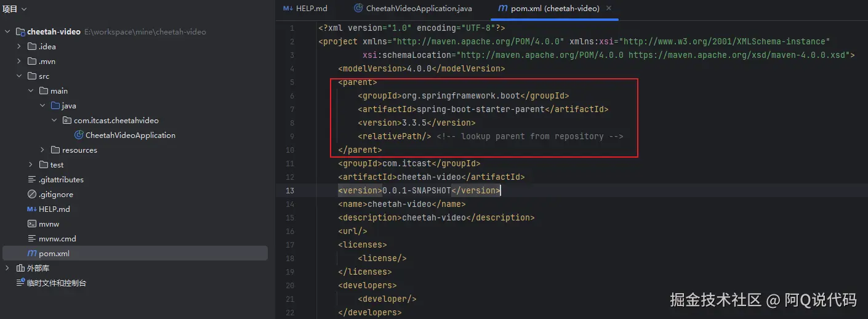
Task: Click gutter line number 5
Action: tap(292, 83)
